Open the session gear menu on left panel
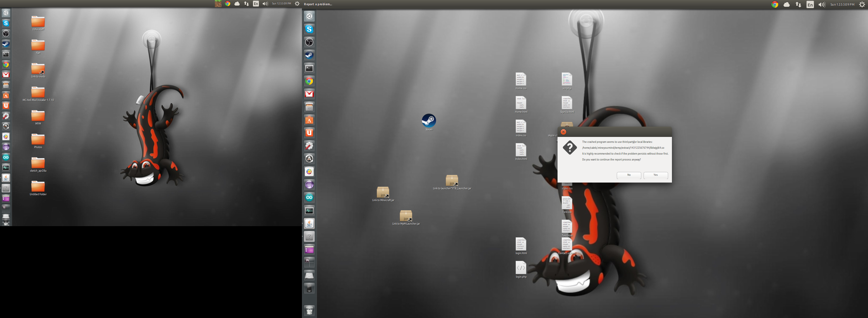 [x=297, y=4]
